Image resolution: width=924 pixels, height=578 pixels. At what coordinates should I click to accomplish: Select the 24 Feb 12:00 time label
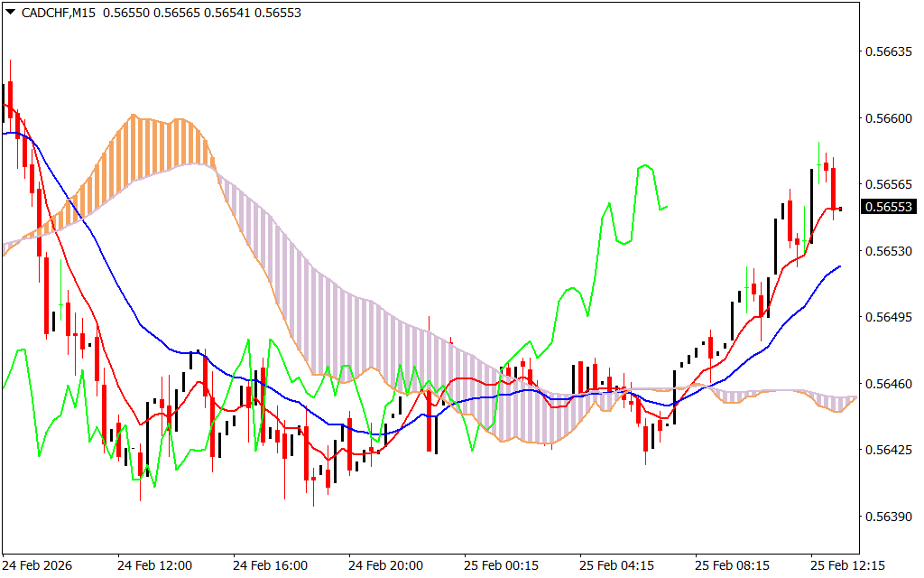[154, 565]
